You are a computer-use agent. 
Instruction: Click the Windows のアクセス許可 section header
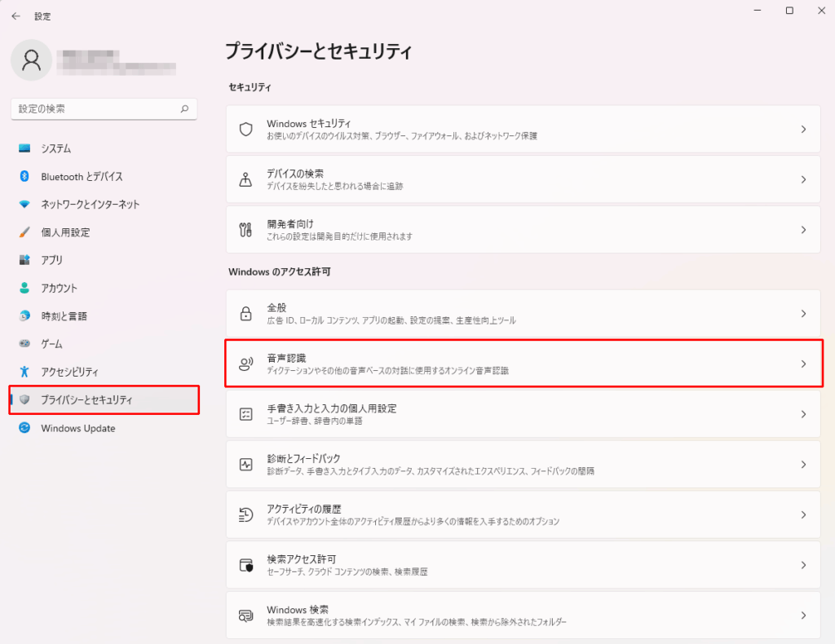coord(280,272)
